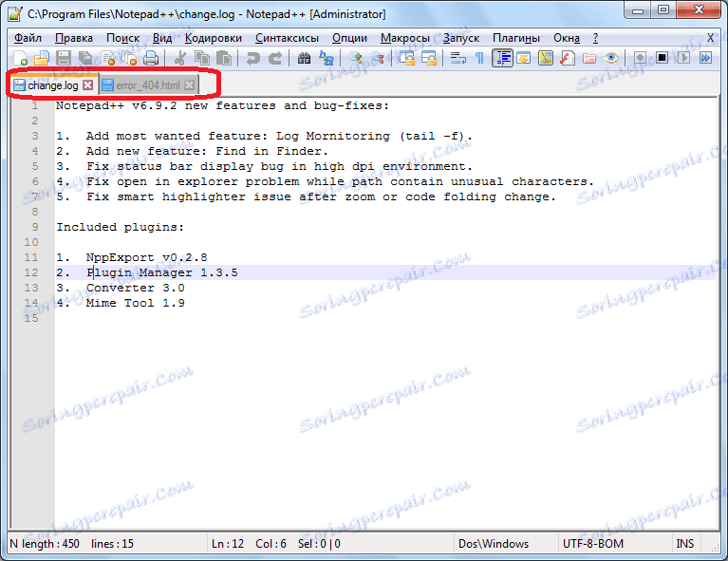
Task: Close the error_404.html tab
Action: coord(189,85)
